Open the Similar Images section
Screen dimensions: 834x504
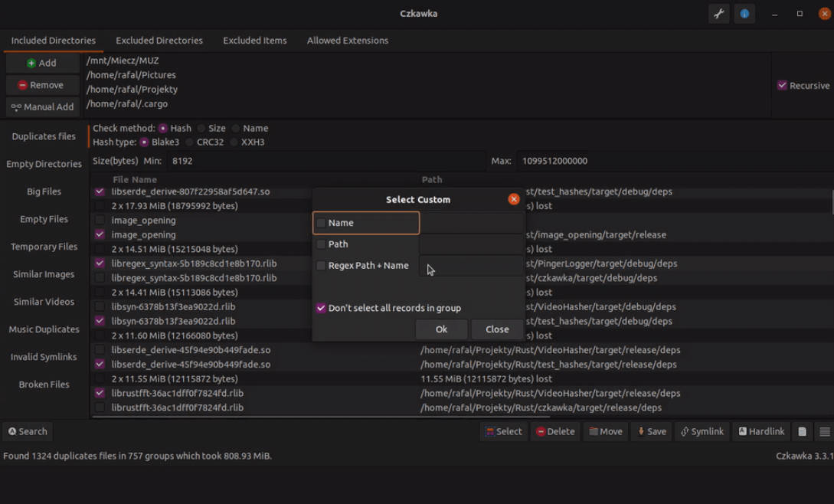click(44, 274)
